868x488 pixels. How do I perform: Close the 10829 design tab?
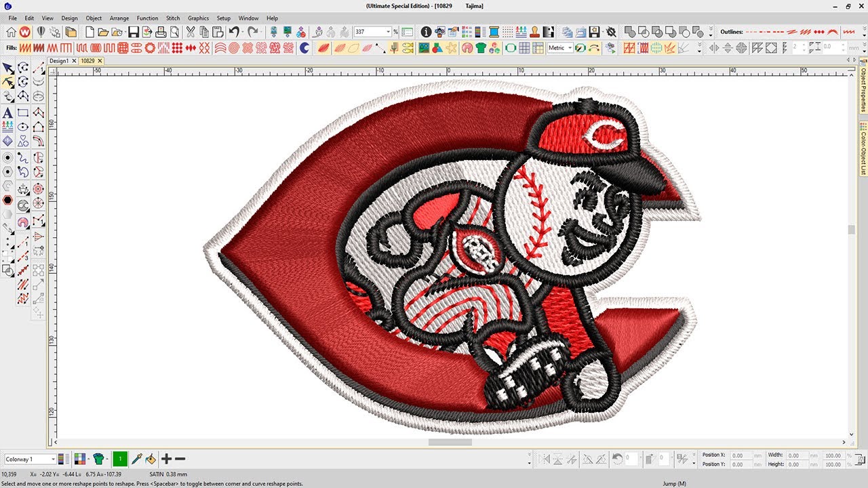pyautogui.click(x=100, y=61)
